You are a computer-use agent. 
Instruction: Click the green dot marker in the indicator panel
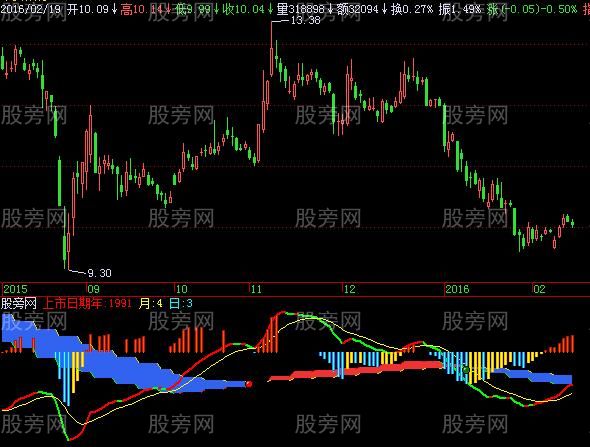pos(466,370)
